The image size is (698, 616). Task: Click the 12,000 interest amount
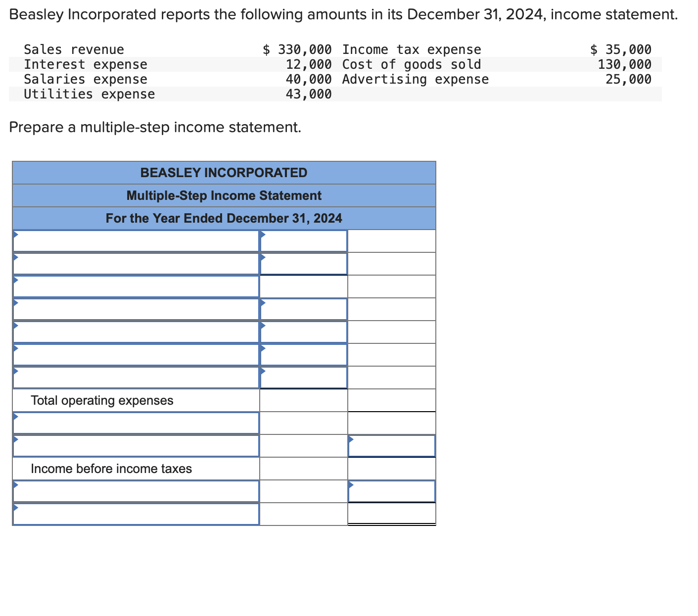309,64
